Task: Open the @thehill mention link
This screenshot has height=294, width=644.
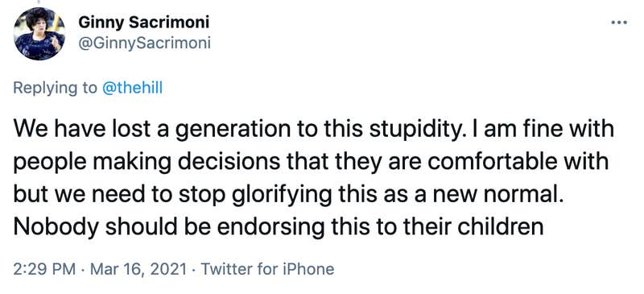Action: coord(132,88)
